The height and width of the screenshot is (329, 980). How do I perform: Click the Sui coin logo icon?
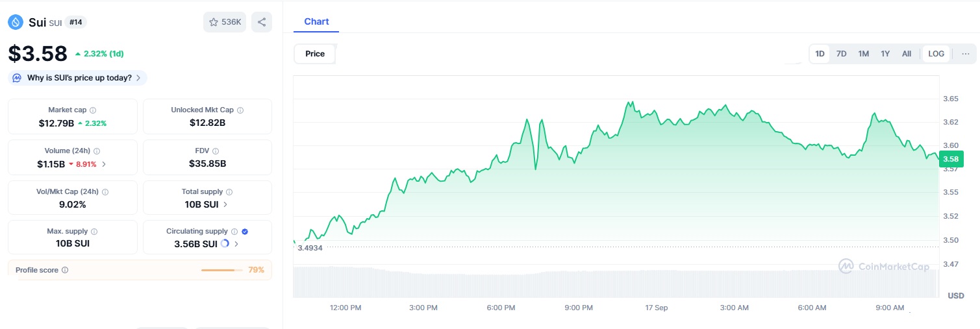[x=15, y=22]
